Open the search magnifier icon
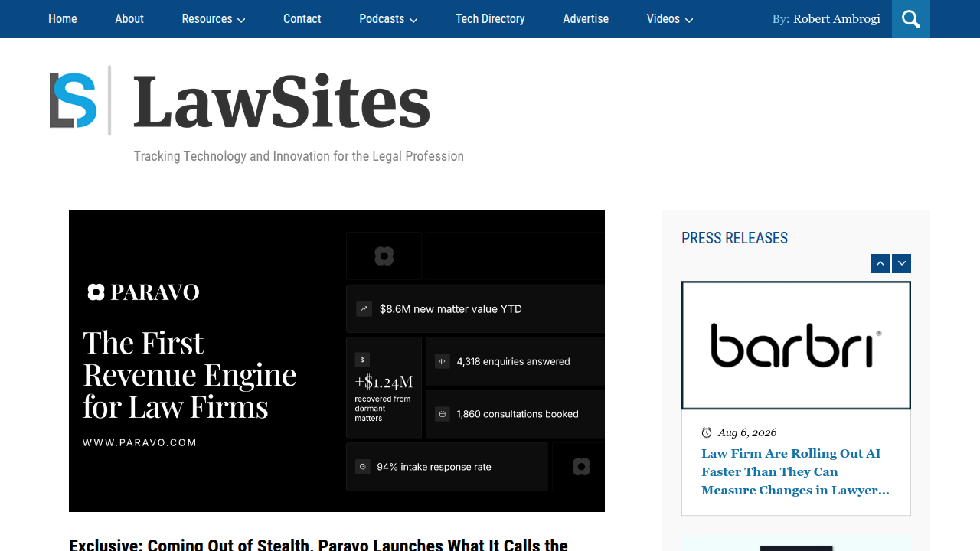 [911, 19]
